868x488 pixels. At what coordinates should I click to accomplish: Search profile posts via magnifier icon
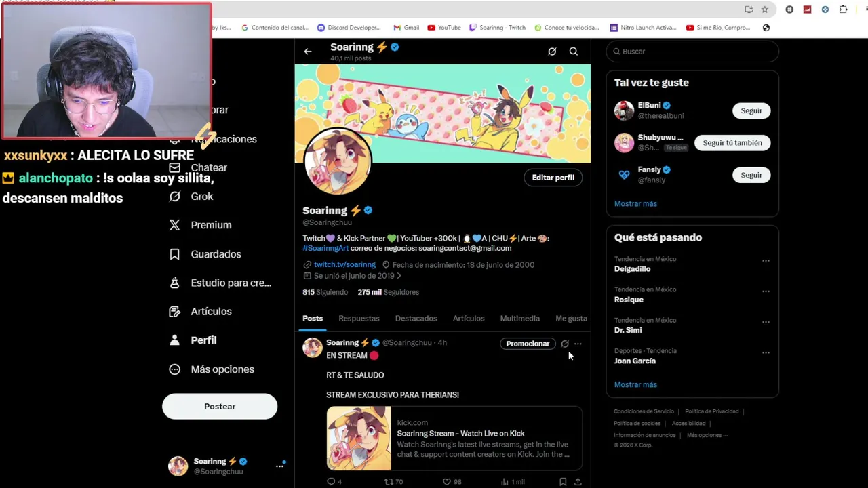pyautogui.click(x=574, y=52)
